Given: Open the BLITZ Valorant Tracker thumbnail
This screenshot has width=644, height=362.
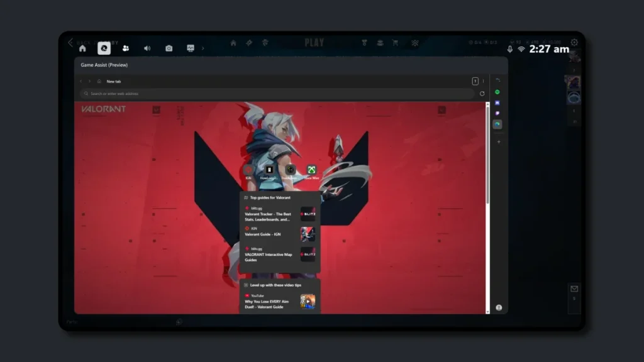Looking at the screenshot, I should (x=308, y=214).
